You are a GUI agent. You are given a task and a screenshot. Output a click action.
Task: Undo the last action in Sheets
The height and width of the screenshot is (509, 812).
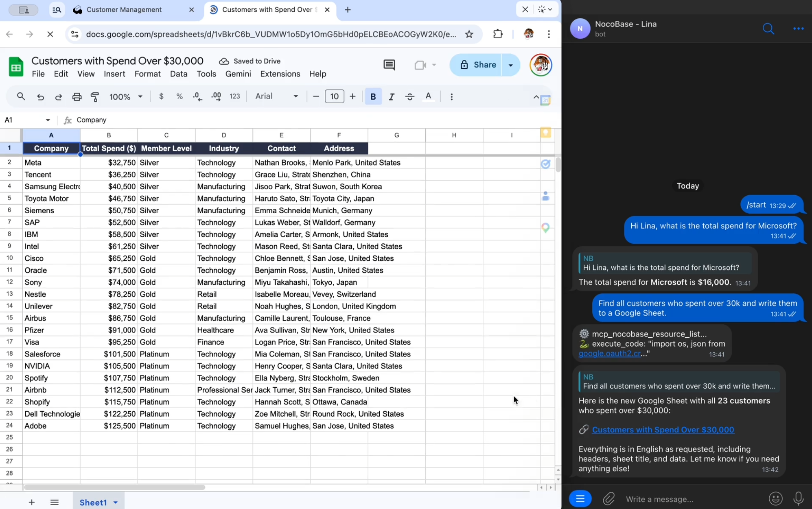(40, 97)
